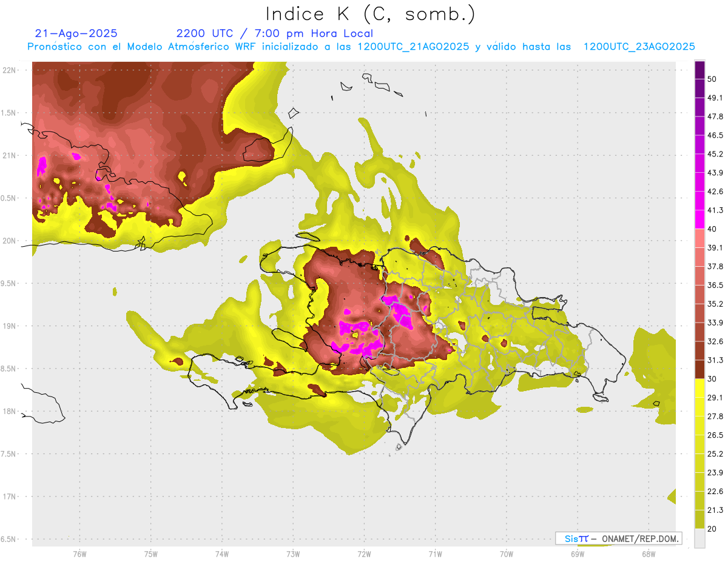This screenshot has height=562, width=728.
Task: Click the "39.1" color scale value
Action: click(x=716, y=248)
